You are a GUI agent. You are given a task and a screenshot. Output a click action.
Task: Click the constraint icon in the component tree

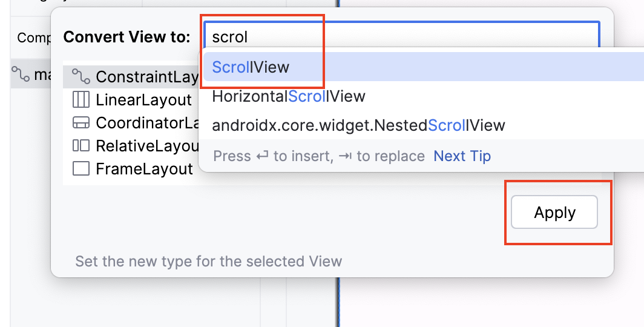point(21,74)
